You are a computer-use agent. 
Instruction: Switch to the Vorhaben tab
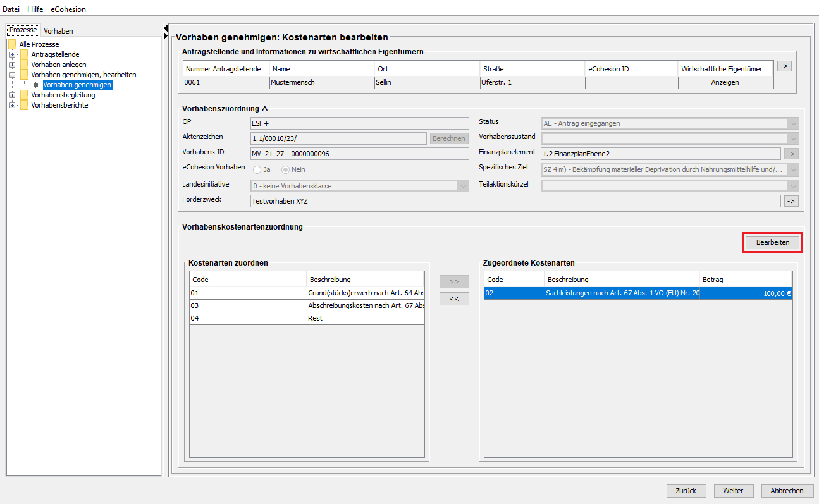[58, 30]
